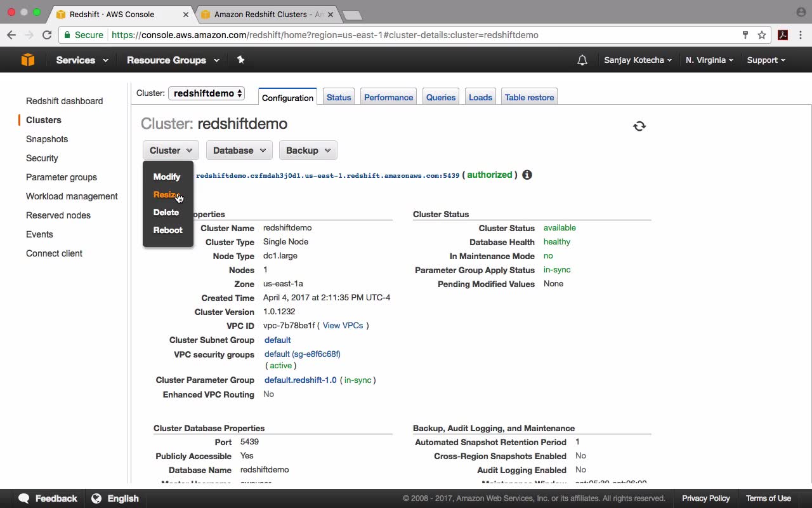Open Events in the sidebar
The width and height of the screenshot is (812, 508).
click(39, 234)
